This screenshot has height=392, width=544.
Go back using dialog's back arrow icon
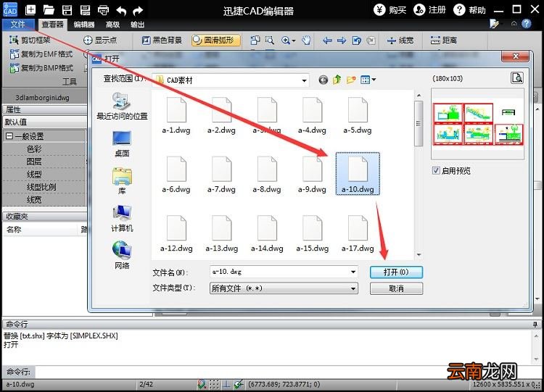[323, 80]
